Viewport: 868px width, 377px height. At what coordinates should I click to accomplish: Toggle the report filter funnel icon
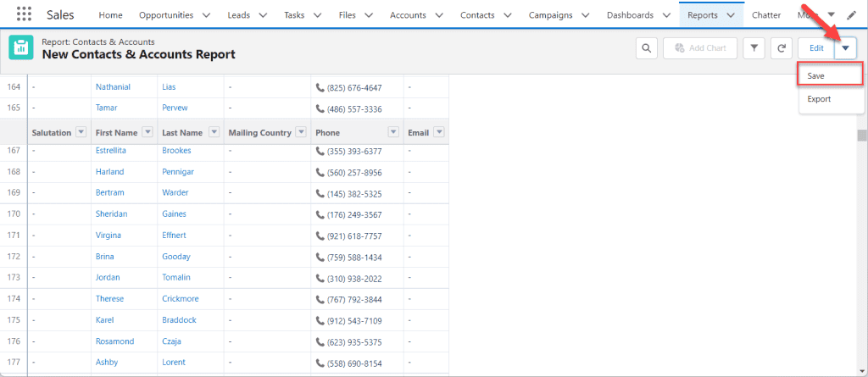[754, 48]
